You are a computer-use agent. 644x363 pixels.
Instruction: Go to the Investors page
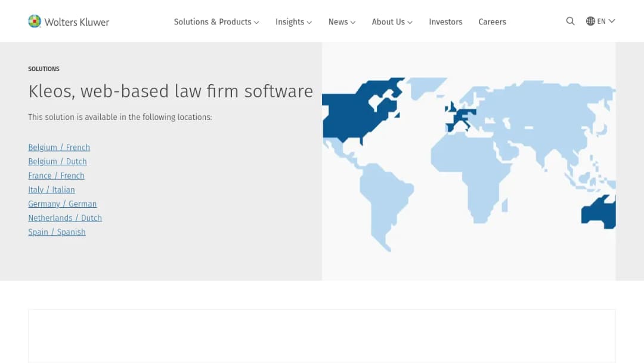click(x=445, y=21)
